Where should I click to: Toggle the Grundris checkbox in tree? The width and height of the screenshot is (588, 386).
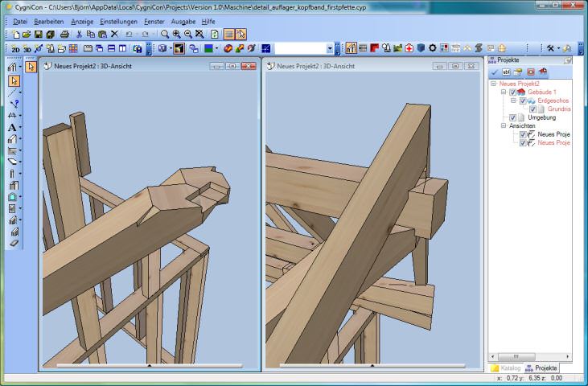pos(532,109)
